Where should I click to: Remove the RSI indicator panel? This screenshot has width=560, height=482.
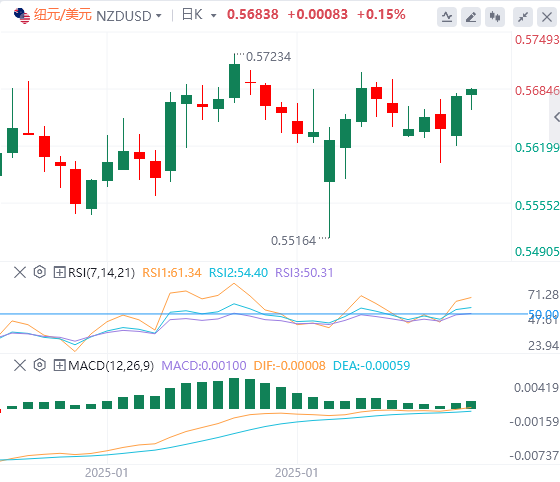click(20, 272)
